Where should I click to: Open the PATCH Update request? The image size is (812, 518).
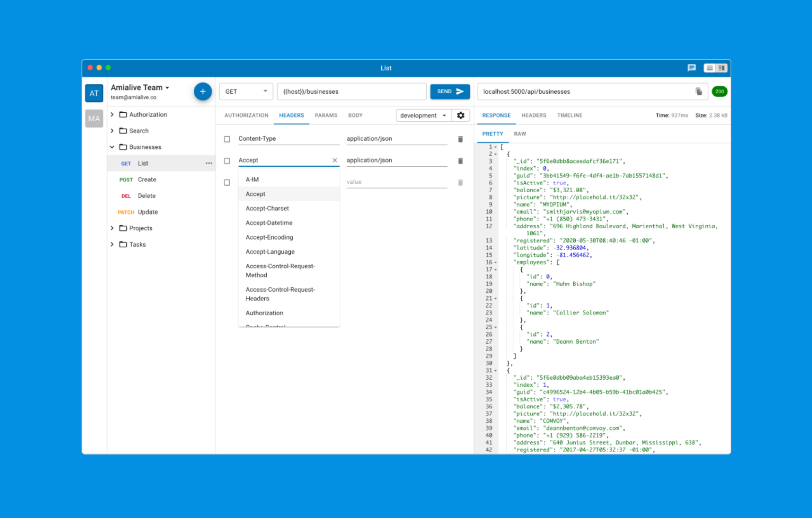coord(161,212)
